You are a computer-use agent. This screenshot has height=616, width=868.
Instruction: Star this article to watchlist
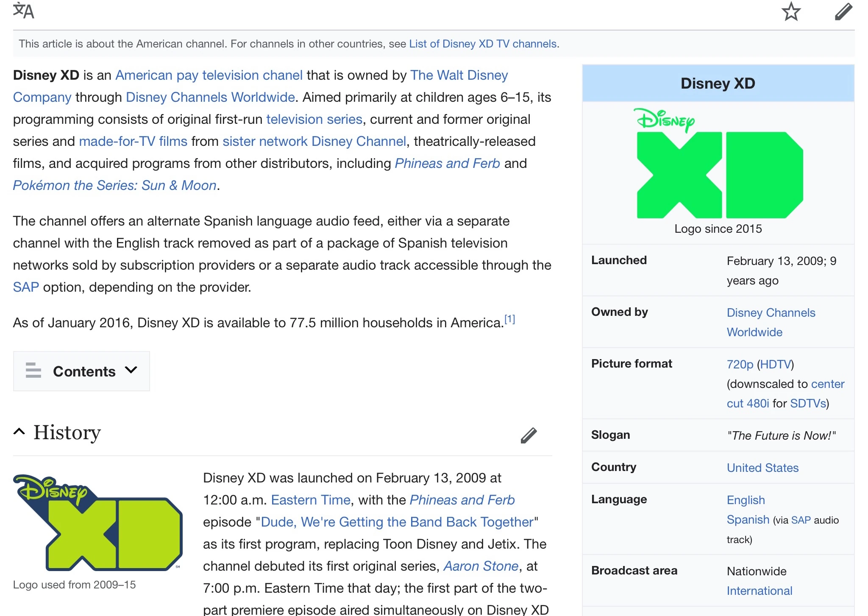(x=791, y=11)
